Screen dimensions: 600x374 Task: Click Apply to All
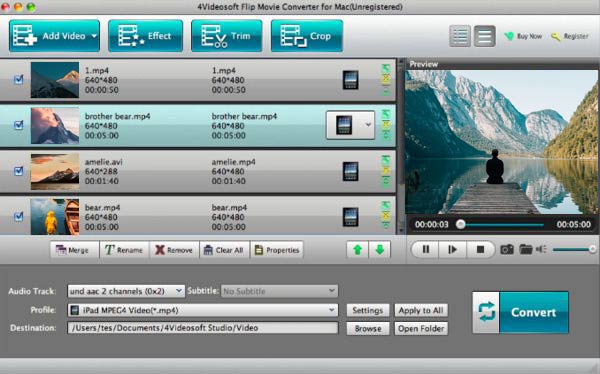coord(421,310)
